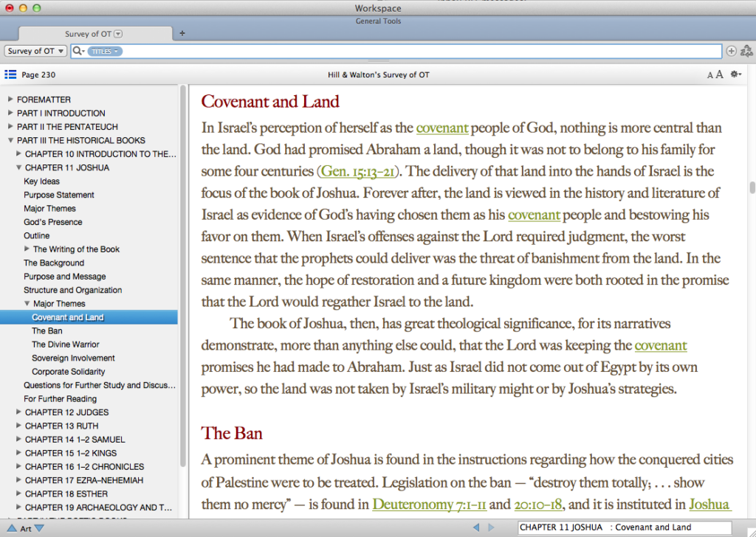Click the magnifying glass in the search field
Screen dimensions: 756x537
tap(77, 51)
